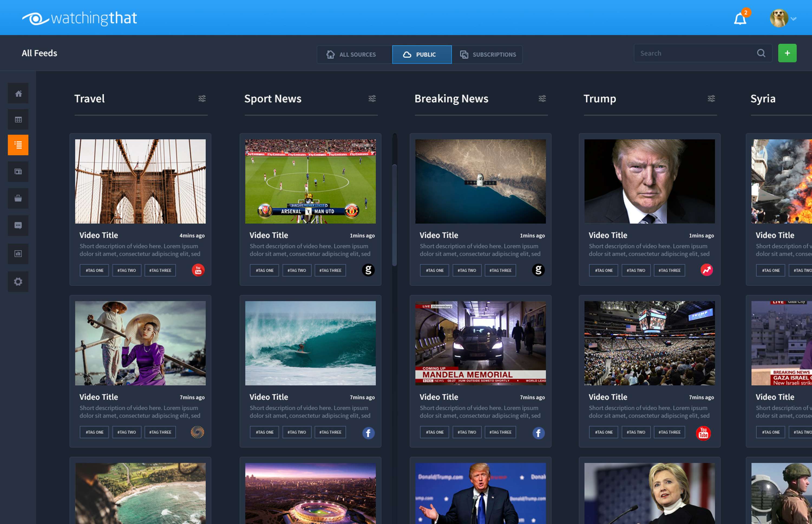Image resolution: width=812 pixels, height=524 pixels.
Task: Click the g source icon on satellite card
Action: 538,270
